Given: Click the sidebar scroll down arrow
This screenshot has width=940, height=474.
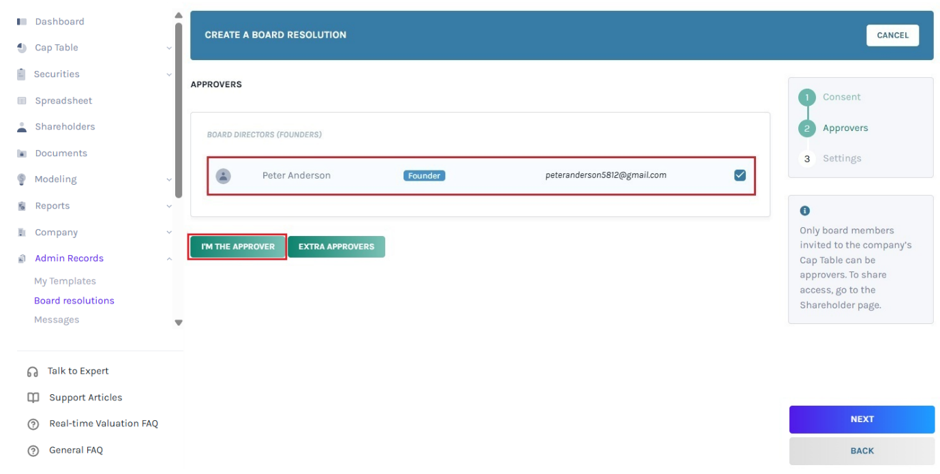Looking at the screenshot, I should click(x=178, y=322).
